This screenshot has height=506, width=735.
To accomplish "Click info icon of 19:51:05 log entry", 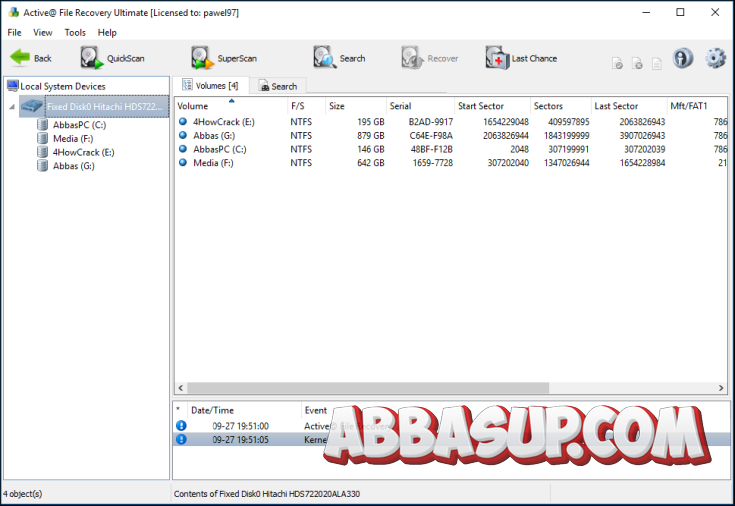I will [x=181, y=439].
